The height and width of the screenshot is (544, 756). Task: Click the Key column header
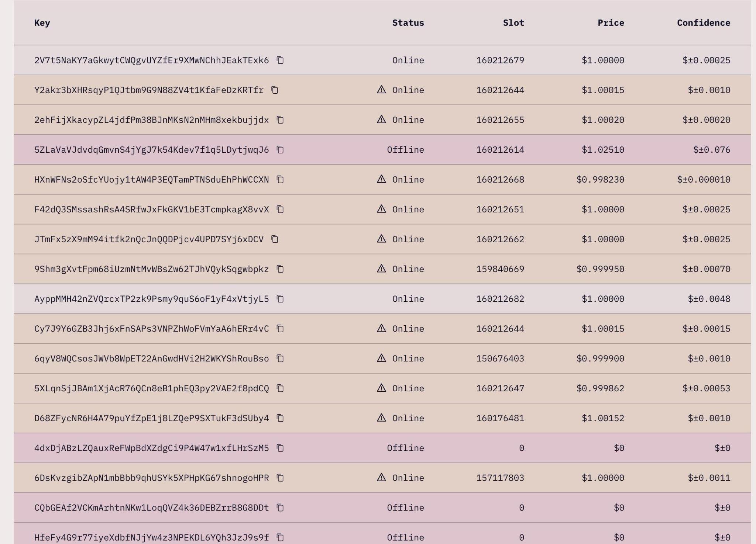(42, 23)
